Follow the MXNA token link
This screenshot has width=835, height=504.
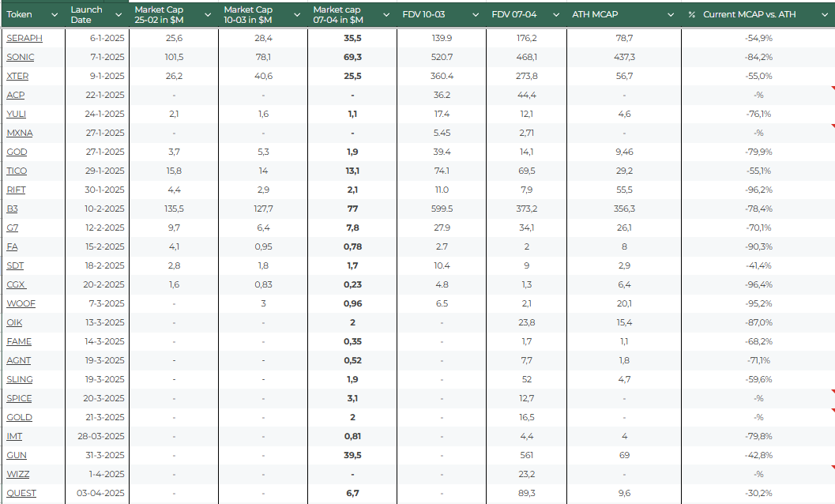[x=20, y=134]
